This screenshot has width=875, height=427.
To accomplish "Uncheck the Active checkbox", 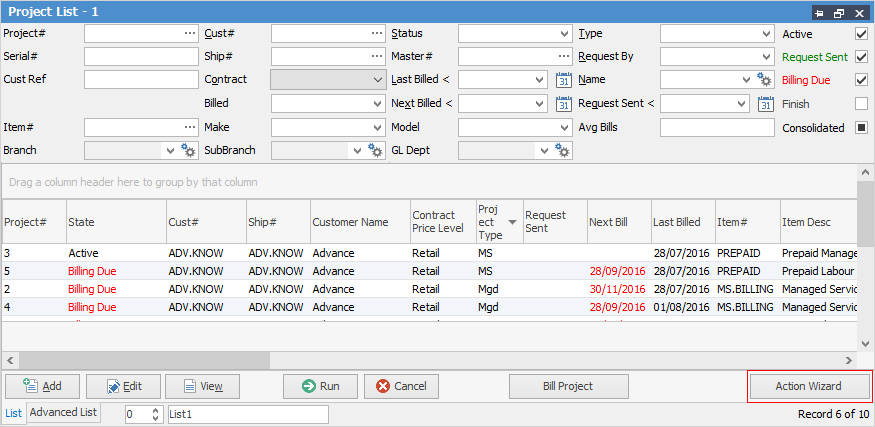I will coord(861,34).
